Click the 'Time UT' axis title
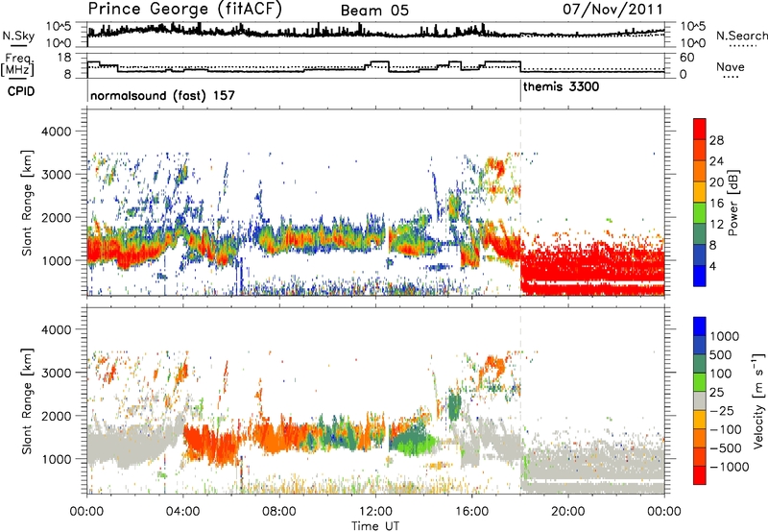Screen dimensions: 768x532 coord(375,526)
